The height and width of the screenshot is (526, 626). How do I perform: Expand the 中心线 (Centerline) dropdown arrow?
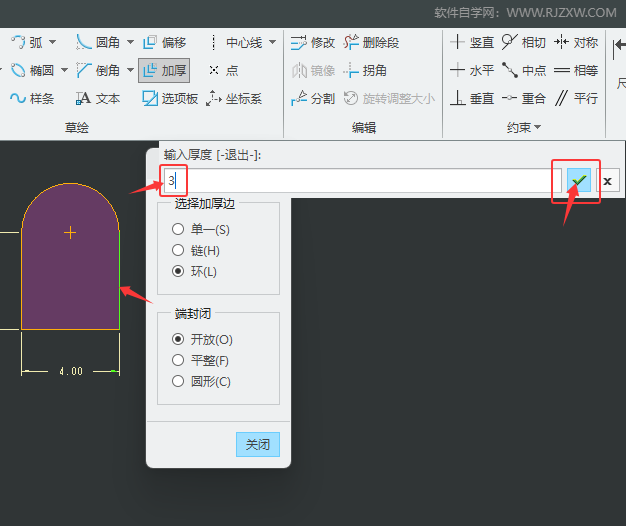(272, 42)
